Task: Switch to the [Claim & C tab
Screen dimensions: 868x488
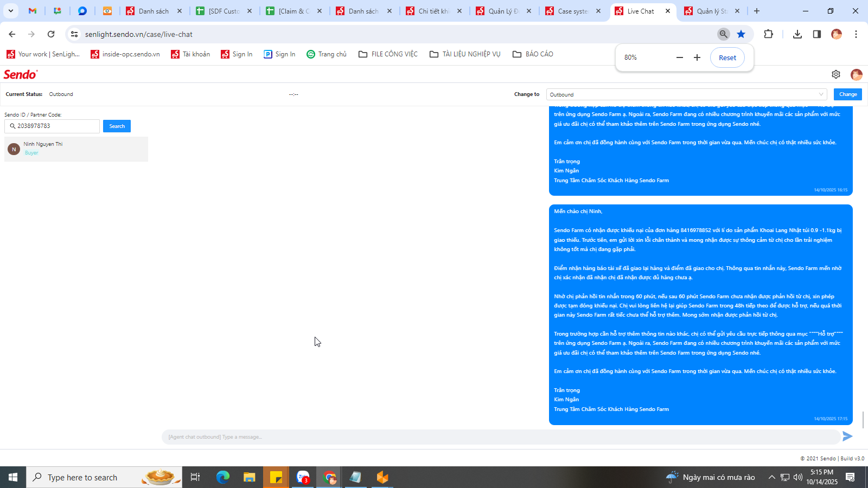Action: click(295, 11)
